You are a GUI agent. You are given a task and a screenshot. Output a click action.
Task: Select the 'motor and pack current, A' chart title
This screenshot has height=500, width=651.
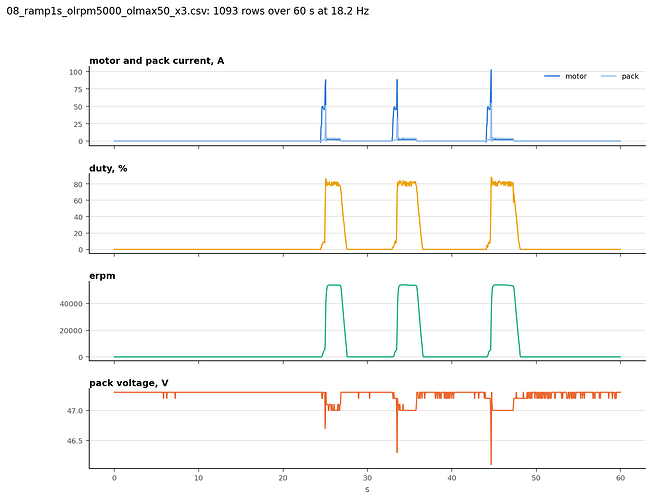coord(157,61)
